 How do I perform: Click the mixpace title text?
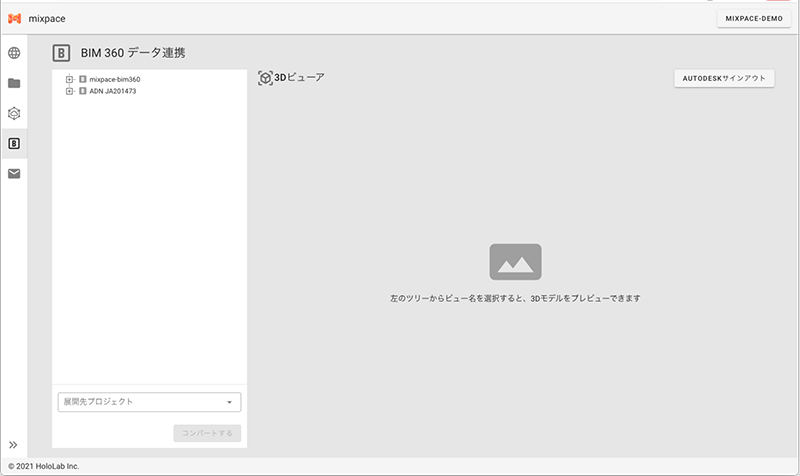(x=47, y=18)
